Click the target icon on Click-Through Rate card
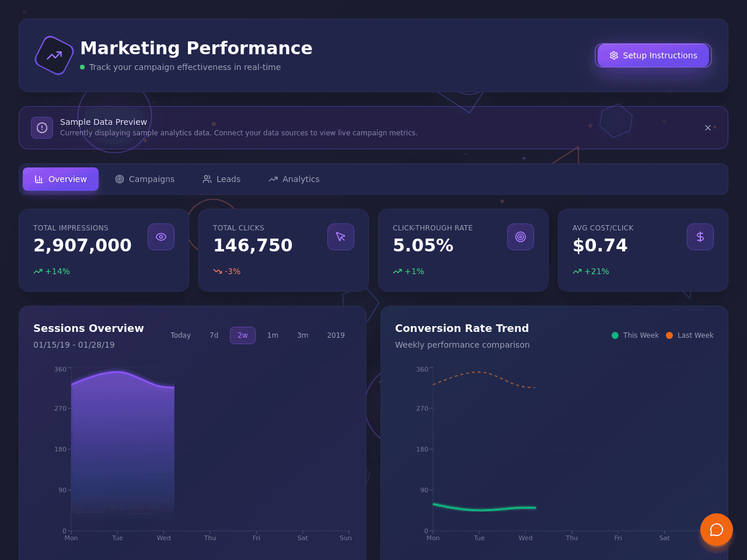 (x=521, y=237)
